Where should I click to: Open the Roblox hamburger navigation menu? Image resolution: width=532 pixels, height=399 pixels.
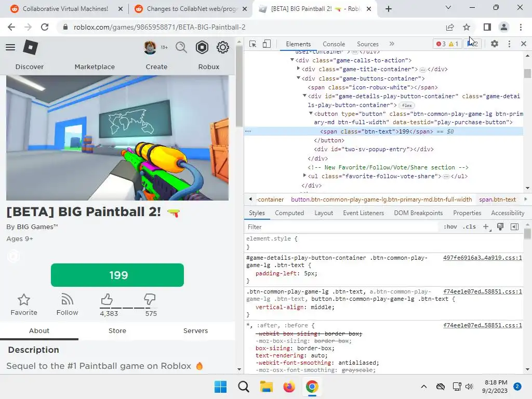pyautogui.click(x=10, y=47)
